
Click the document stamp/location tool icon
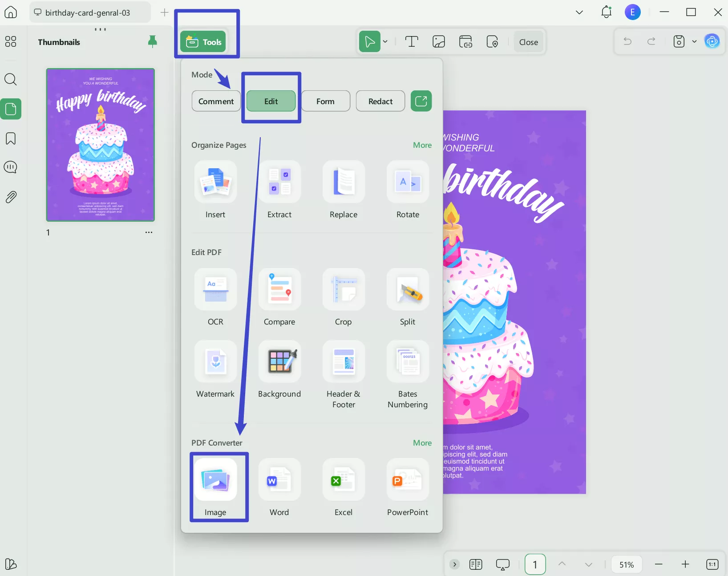point(492,42)
